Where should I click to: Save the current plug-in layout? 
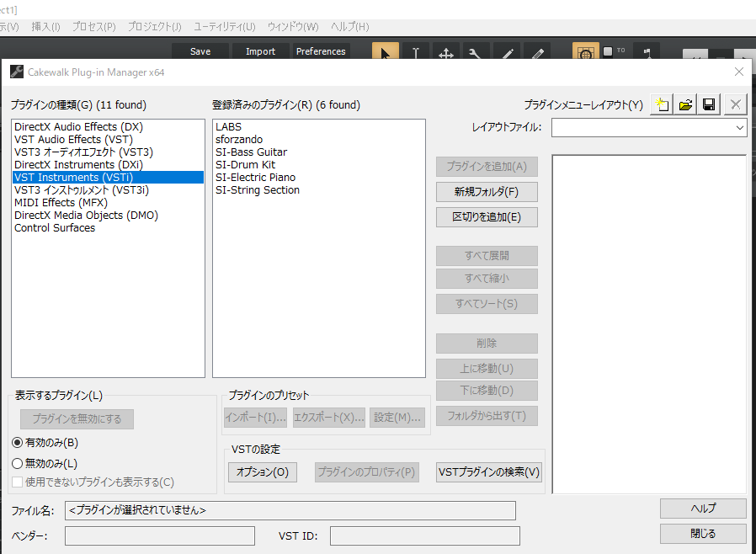click(x=709, y=104)
